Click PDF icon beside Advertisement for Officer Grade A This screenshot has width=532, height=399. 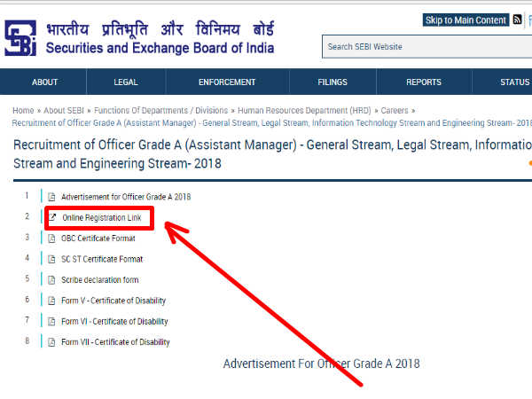point(51,197)
